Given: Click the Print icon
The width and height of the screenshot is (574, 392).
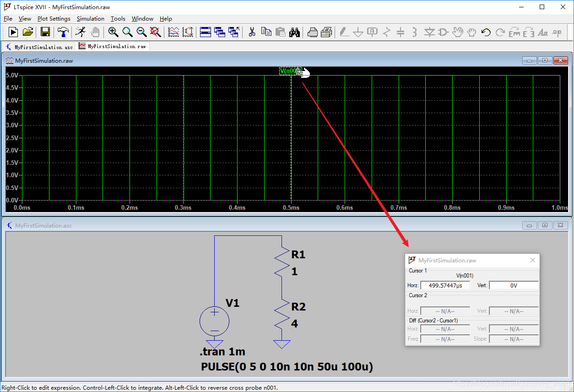Looking at the screenshot, I should 326,32.
